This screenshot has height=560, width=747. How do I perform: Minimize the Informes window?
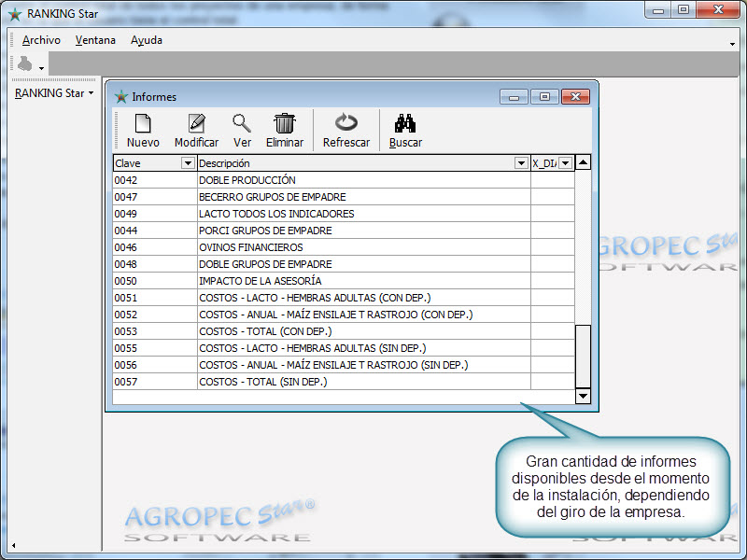tap(514, 97)
